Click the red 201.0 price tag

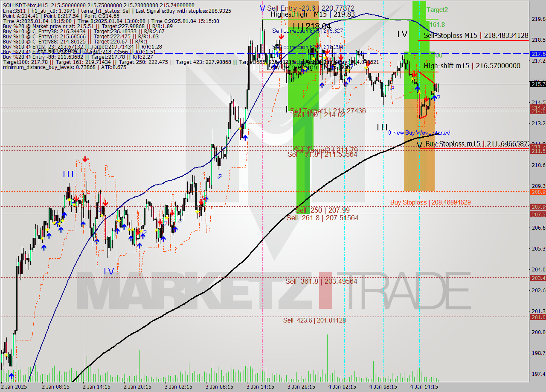point(537,317)
